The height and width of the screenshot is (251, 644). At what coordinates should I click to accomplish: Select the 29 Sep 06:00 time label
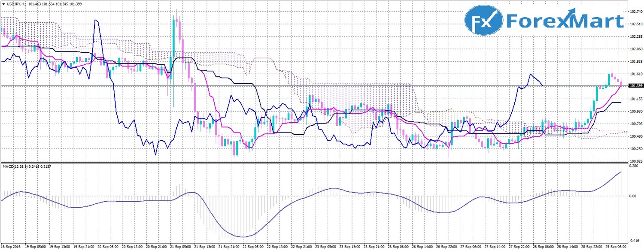pyautogui.click(x=616, y=247)
